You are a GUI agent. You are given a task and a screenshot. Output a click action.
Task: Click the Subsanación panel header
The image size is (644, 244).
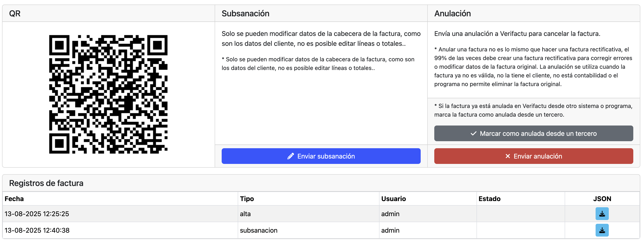tap(246, 14)
